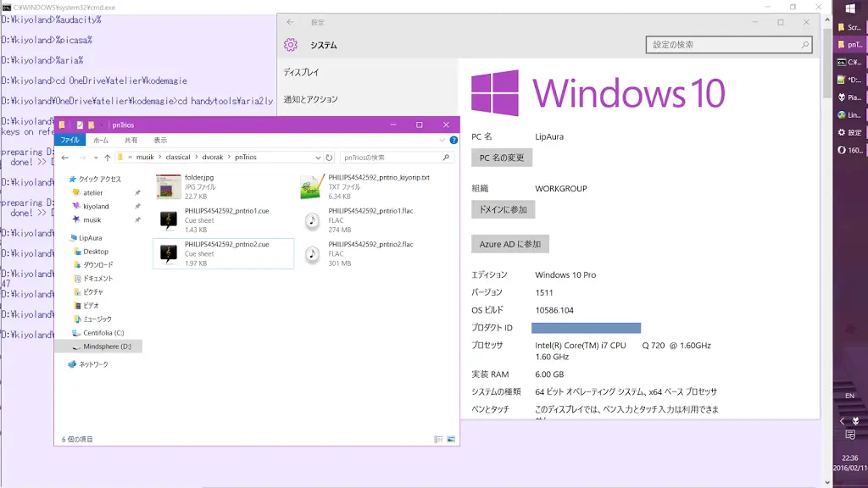Viewport: 868px width, 488px height.
Task: Select PHILIPS4542592_pntrio1.cue file icon
Action: [x=169, y=219]
